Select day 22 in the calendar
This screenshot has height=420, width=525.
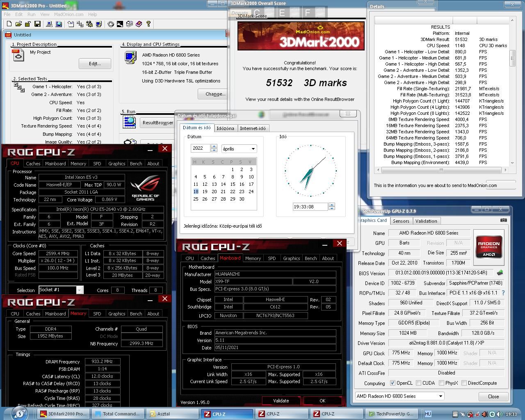point(233,192)
